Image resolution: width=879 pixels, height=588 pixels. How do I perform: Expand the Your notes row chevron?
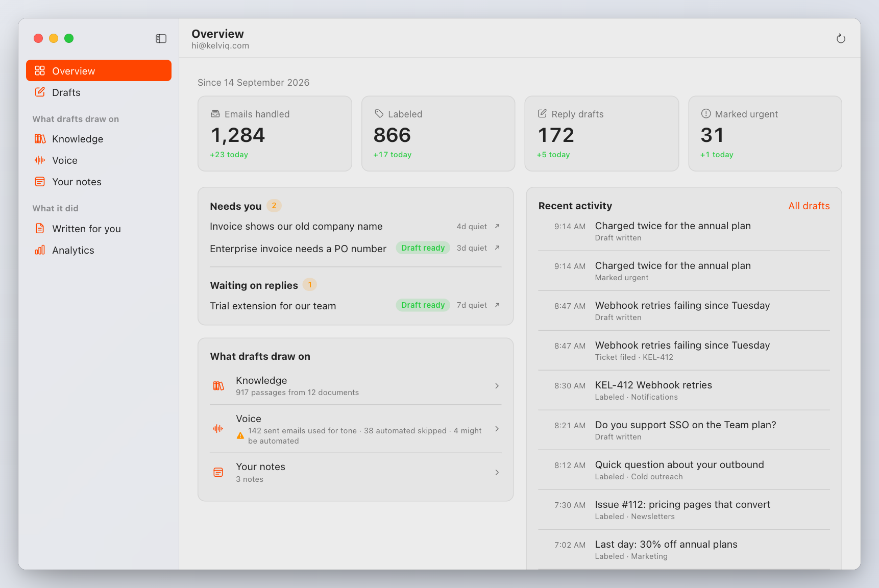(497, 472)
